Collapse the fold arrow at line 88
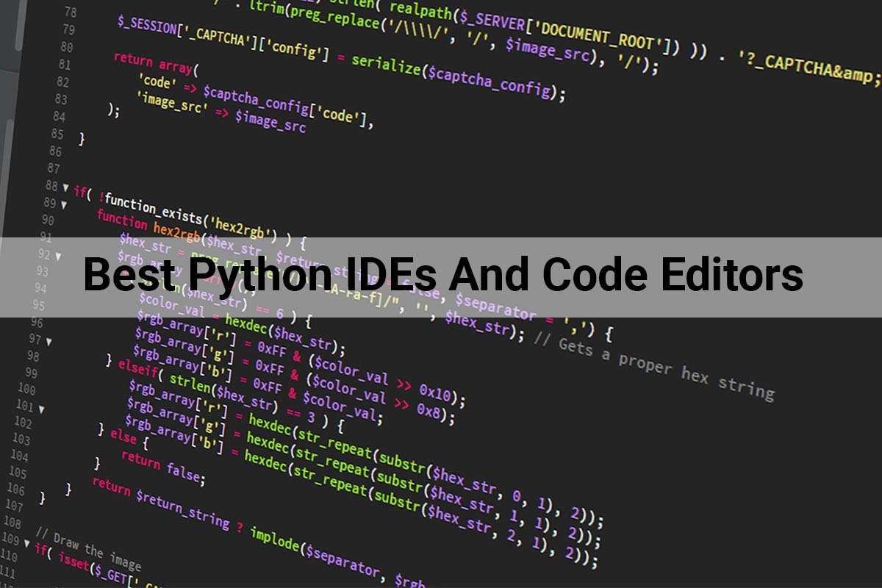Screen dimensions: 882x588 [x=65, y=188]
